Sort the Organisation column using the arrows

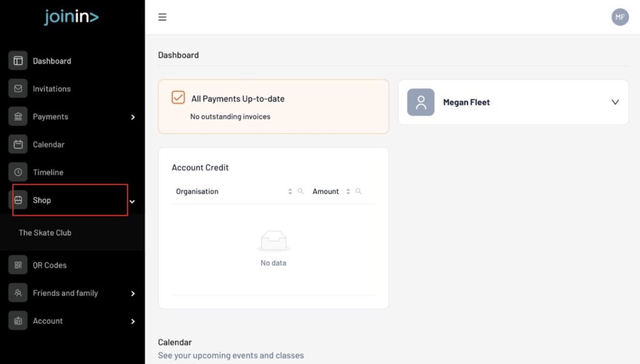tap(290, 192)
